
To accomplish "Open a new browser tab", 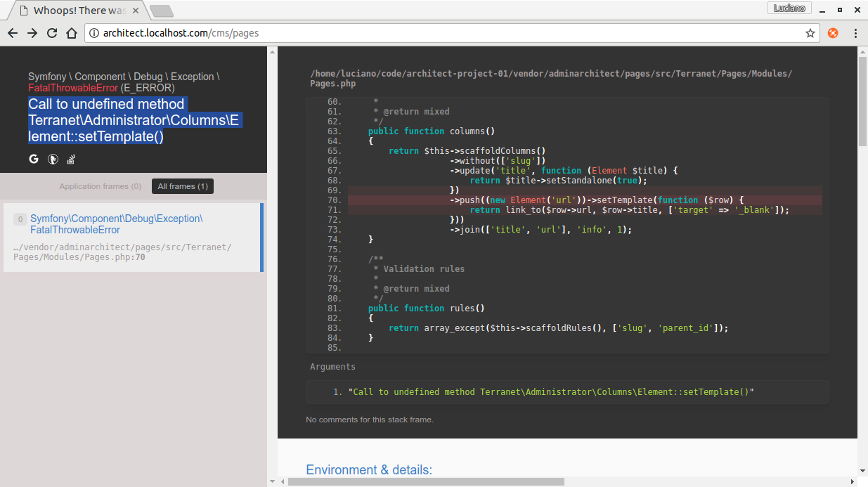I will (x=162, y=11).
